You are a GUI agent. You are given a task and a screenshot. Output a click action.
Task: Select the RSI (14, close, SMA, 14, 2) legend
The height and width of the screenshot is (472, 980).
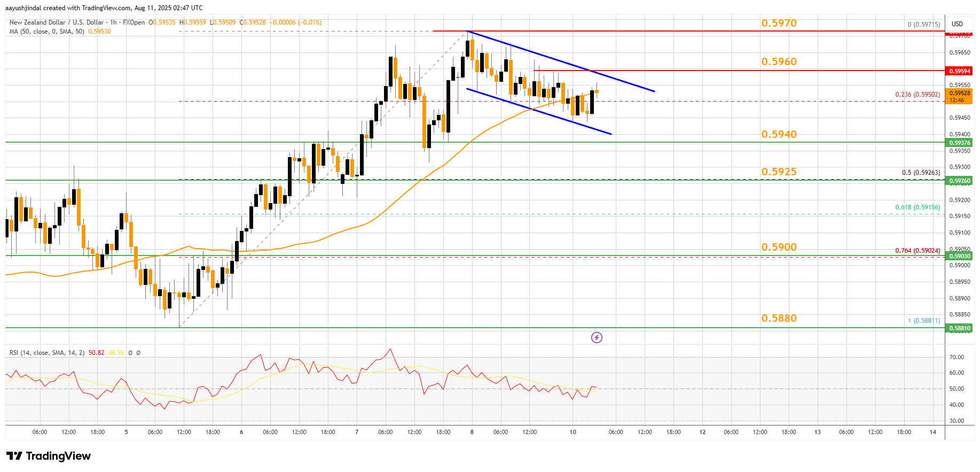47,353
